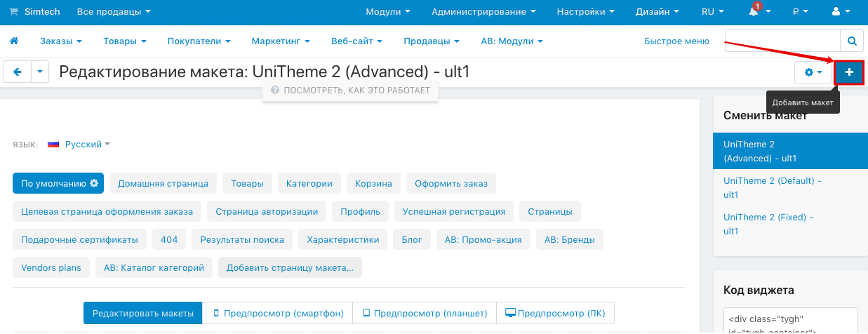The image size is (868, 334).
Task: Select the Категории layout page
Action: (309, 184)
